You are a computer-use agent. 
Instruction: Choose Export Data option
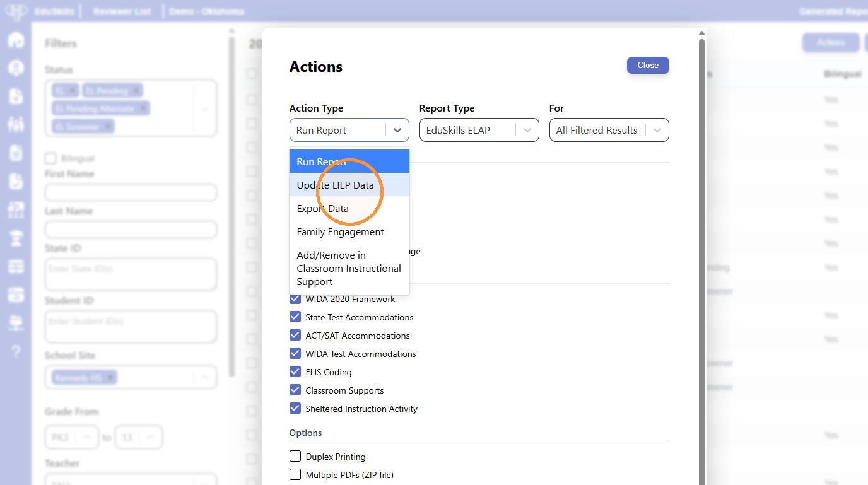[349, 208]
